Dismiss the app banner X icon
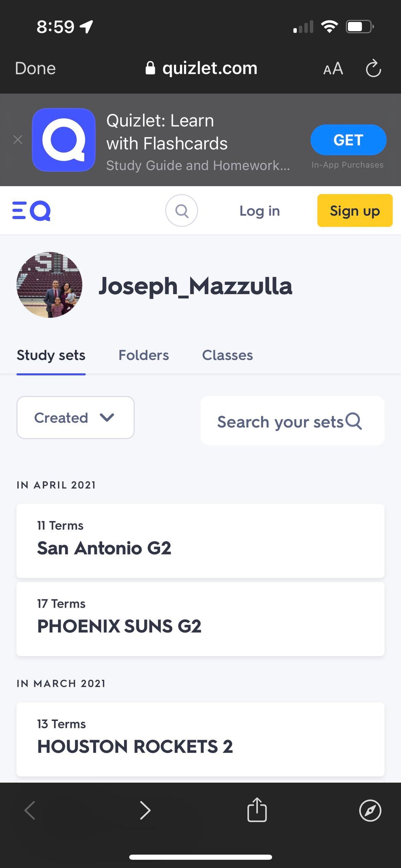Screen dimensions: 401x868 18,140
